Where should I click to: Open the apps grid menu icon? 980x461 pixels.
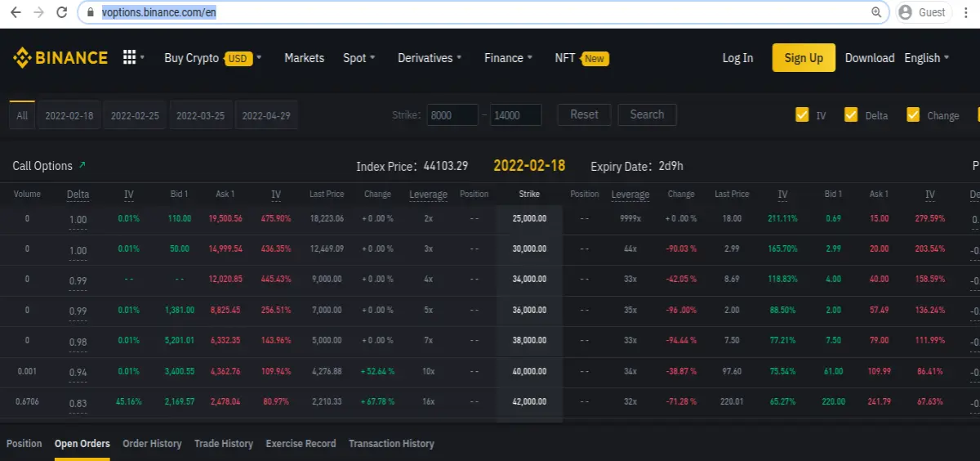(129, 57)
